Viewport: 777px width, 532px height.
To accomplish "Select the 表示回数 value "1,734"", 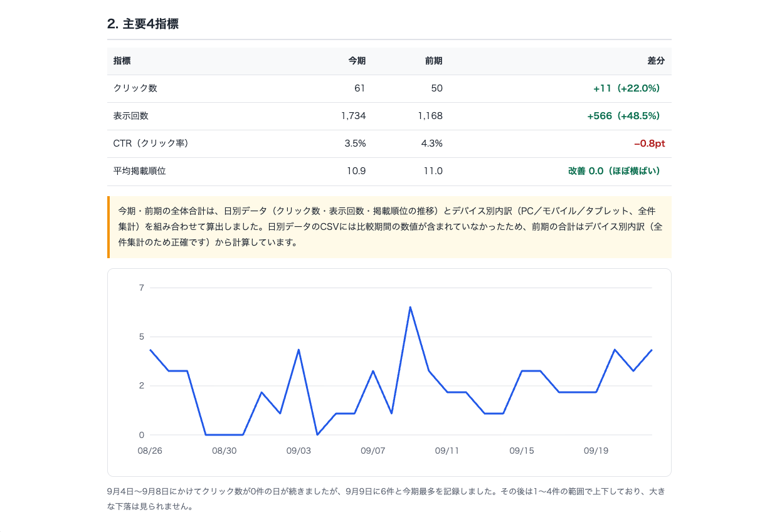I will click(354, 116).
